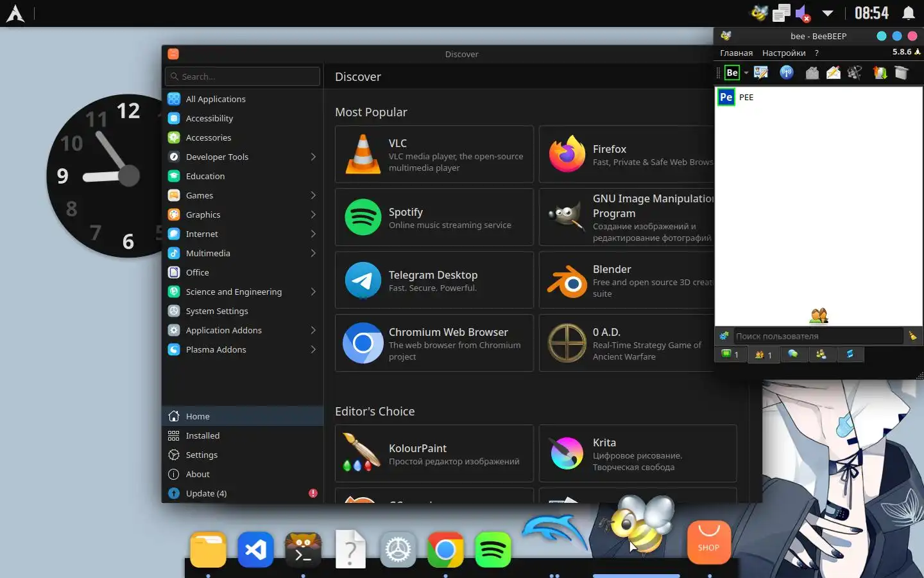Image resolution: width=924 pixels, height=578 pixels.
Task: Click the muted volume tray icon
Action: 803,13
